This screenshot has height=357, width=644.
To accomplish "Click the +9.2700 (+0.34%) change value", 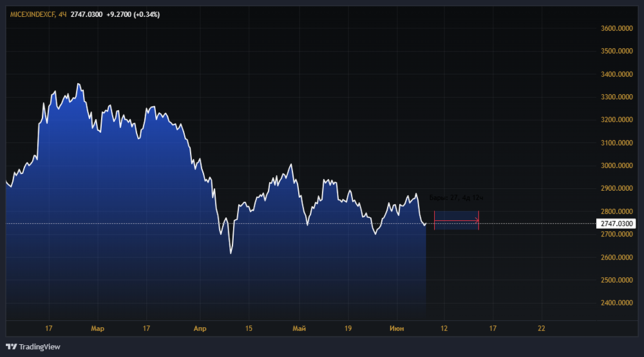I will [x=133, y=14].
